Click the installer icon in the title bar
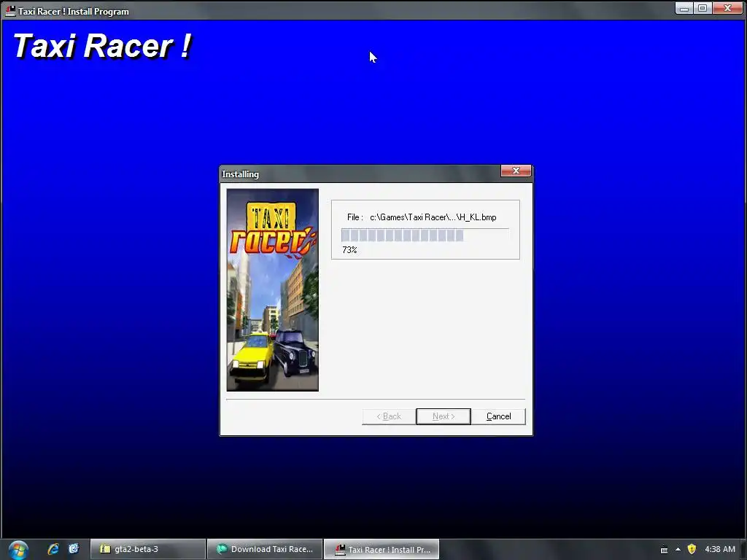747x560 pixels. [x=10, y=11]
